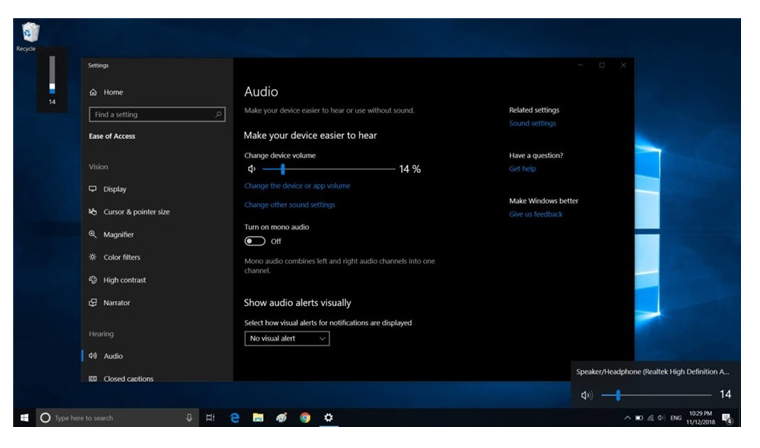The height and width of the screenshot is (448, 760).
Task: Open the Sound settings related link
Action: point(532,124)
